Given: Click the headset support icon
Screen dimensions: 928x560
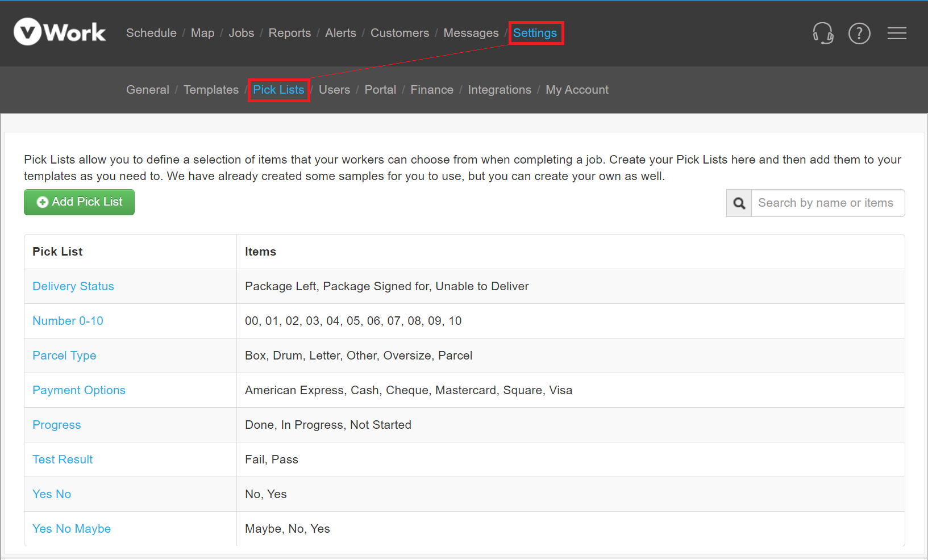Looking at the screenshot, I should (823, 34).
